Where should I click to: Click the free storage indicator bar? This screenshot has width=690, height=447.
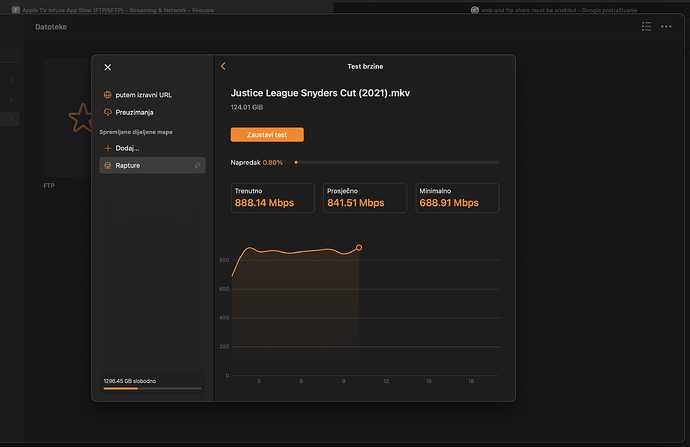coord(152,388)
